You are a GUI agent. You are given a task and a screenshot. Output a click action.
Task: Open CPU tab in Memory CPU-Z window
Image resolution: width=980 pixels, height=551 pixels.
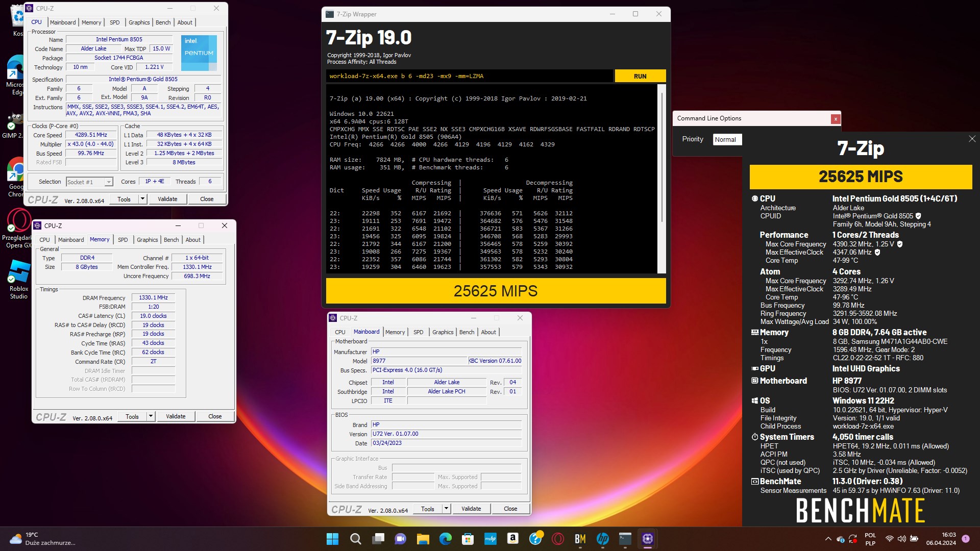click(x=45, y=240)
